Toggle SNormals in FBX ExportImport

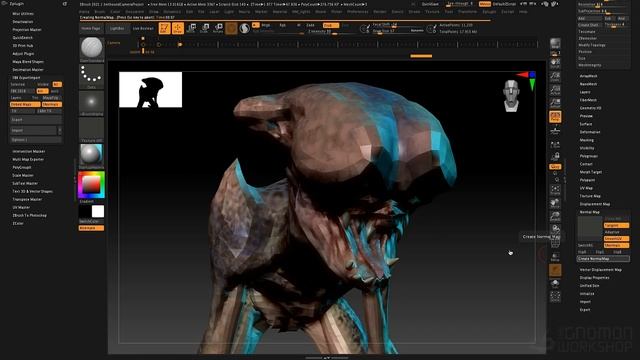pyautogui.click(x=52, y=104)
